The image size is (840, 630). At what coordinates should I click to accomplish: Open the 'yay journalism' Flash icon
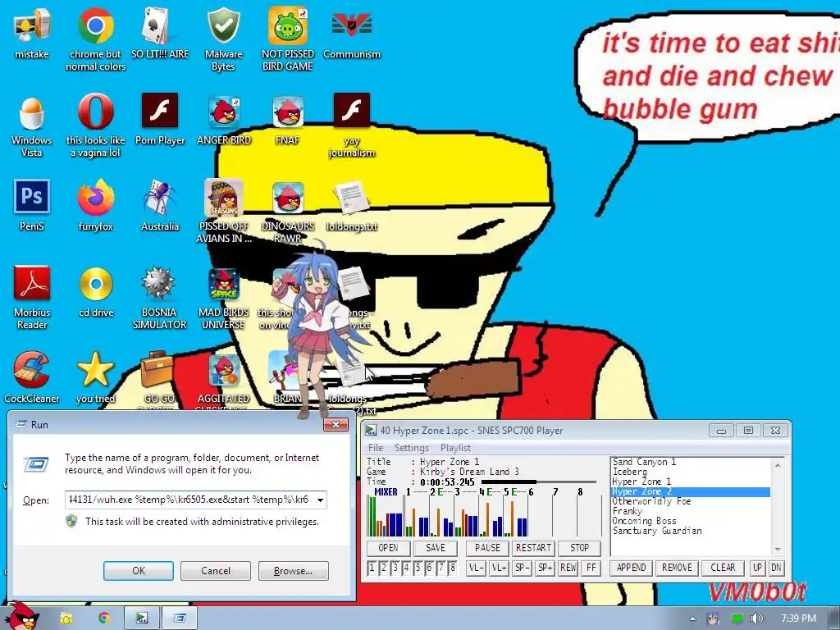point(351,111)
